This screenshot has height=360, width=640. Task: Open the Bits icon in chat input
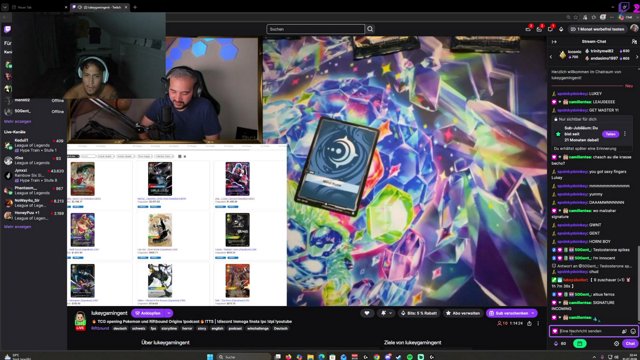pos(624,331)
